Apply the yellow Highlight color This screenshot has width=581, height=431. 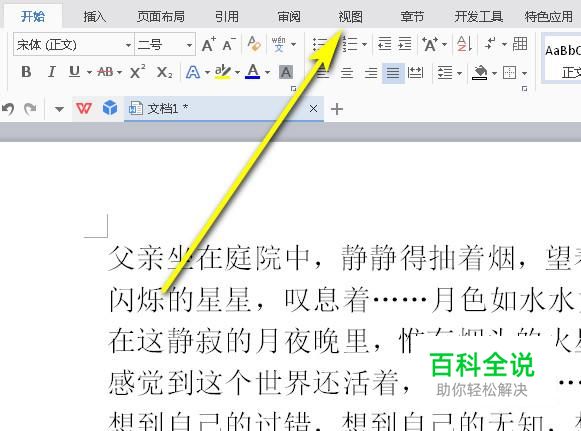223,72
